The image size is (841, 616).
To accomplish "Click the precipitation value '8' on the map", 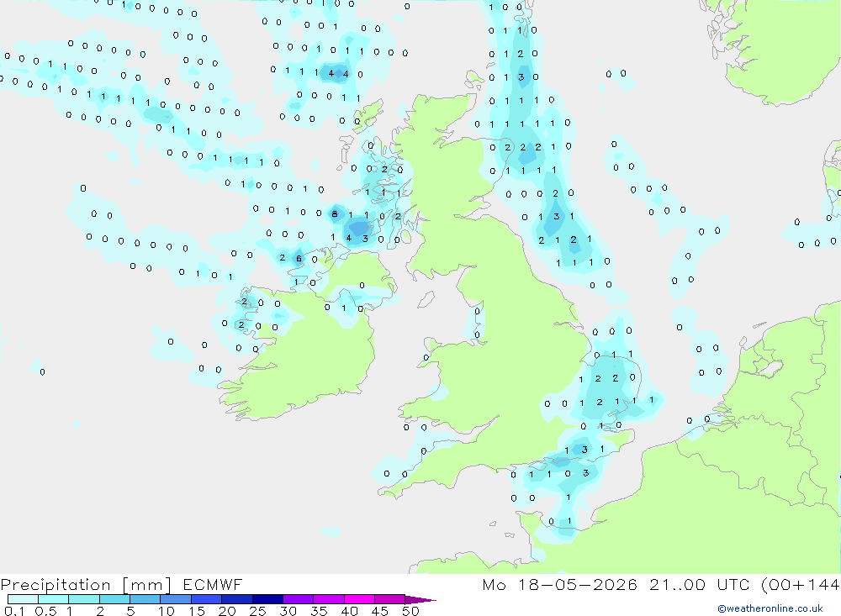I will (335, 214).
